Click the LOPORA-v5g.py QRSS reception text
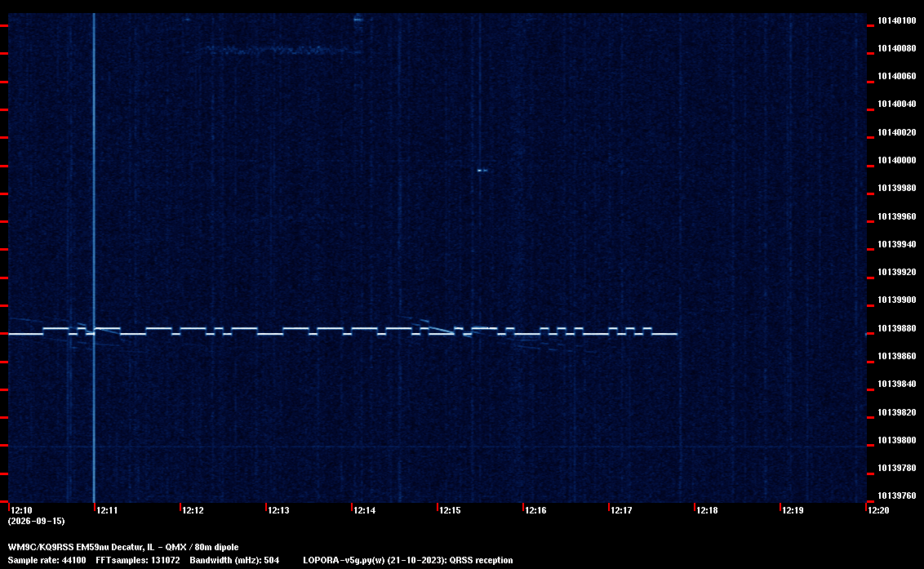924x569 pixels. [x=408, y=560]
